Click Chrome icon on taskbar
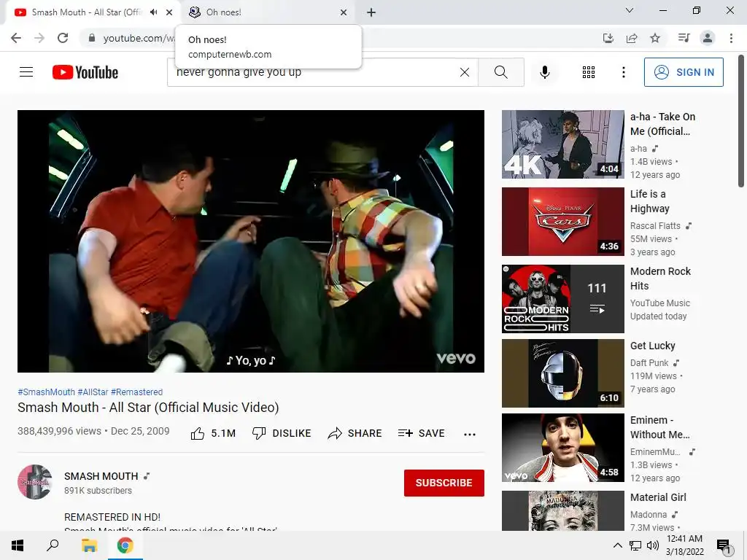747x560 pixels. 125,545
